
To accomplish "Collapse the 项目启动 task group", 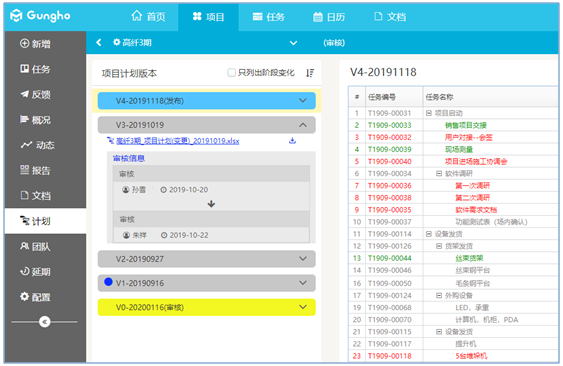I will click(428, 113).
